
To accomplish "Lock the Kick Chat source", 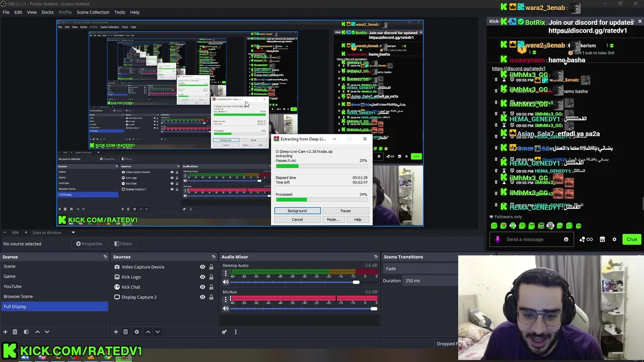I will click(211, 287).
